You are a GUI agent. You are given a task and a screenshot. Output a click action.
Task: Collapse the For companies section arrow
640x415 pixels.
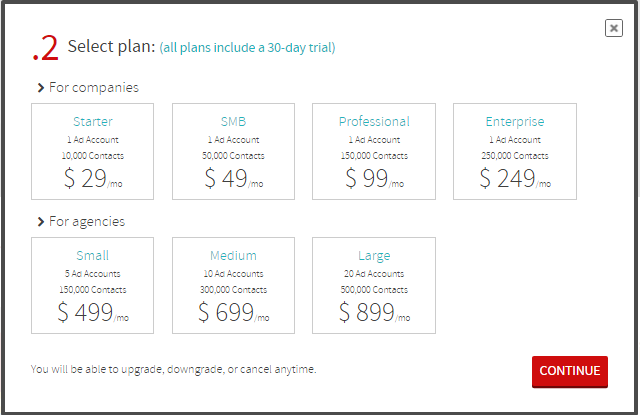coord(40,88)
